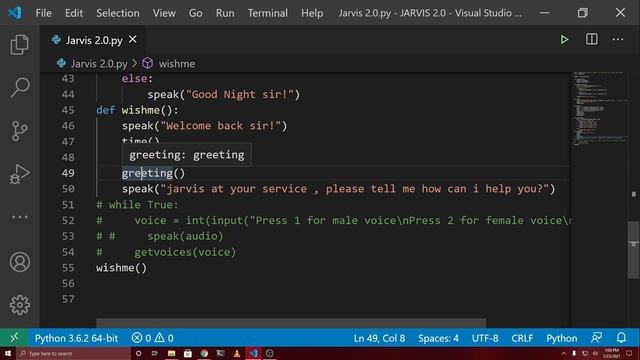This screenshot has height=360, width=640.
Task: Change file encoding UTF-8
Action: pos(485,338)
